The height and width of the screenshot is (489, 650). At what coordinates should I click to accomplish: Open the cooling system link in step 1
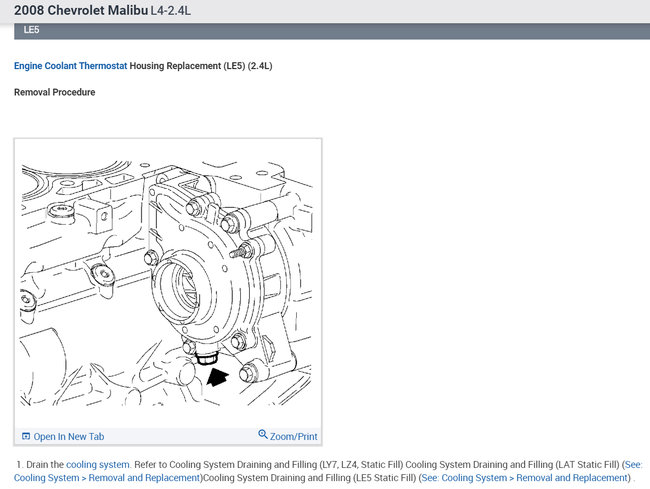click(98, 465)
